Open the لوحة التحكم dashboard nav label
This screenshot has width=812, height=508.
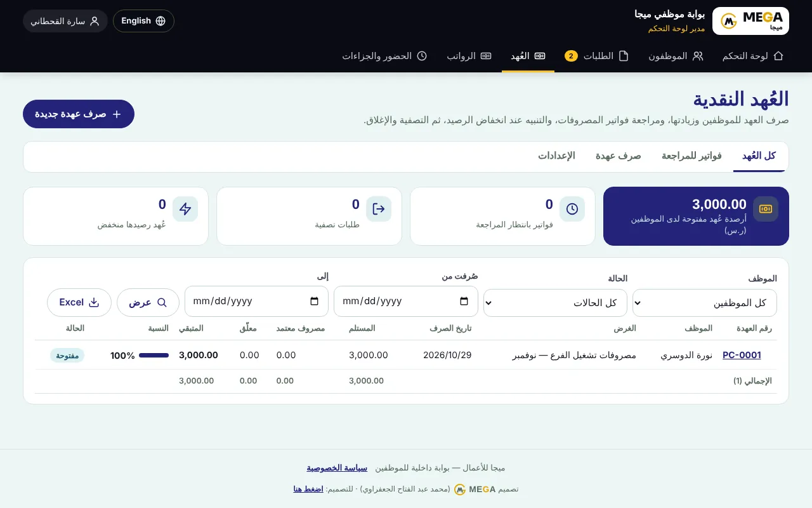pyautogui.click(x=745, y=56)
